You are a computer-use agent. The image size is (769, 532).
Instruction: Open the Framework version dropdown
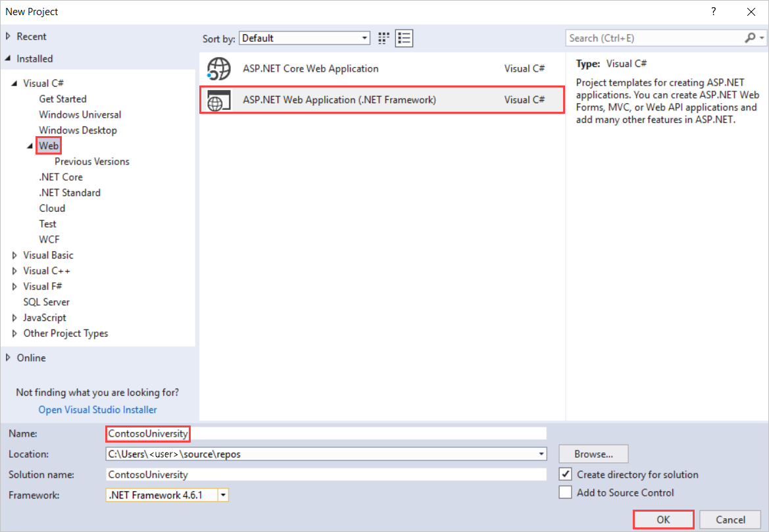point(223,495)
